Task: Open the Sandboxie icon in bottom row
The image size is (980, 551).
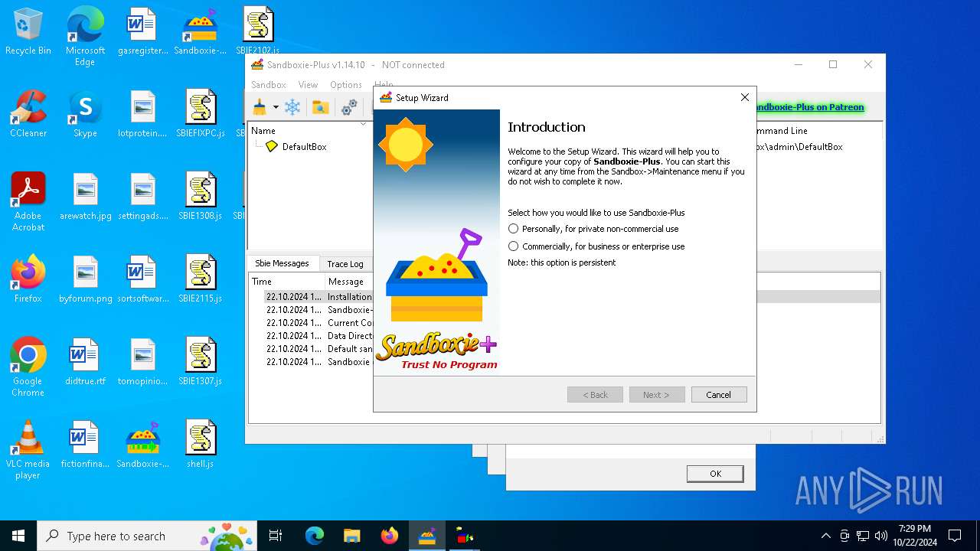Action: coord(142,445)
